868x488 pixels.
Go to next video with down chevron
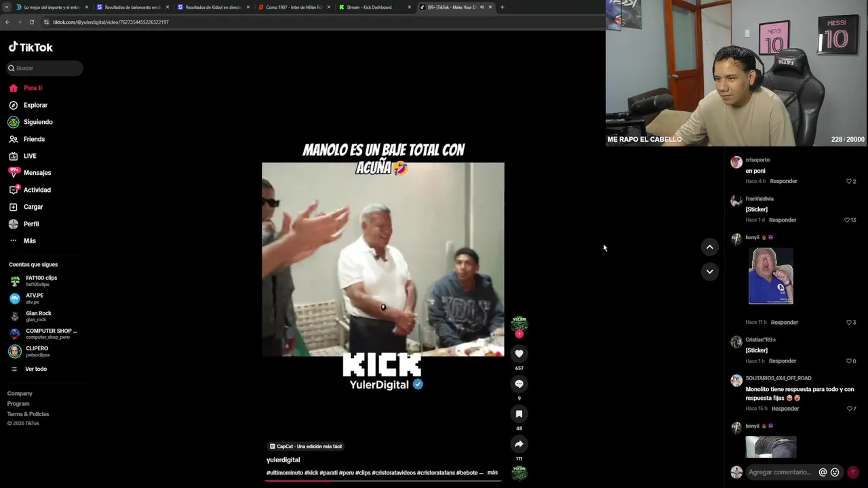(x=709, y=271)
